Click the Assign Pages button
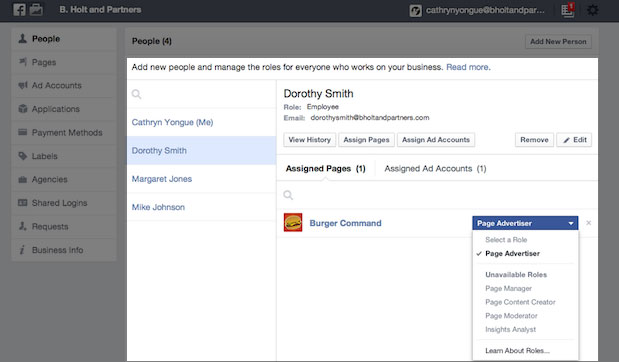619x362 pixels. tap(366, 140)
